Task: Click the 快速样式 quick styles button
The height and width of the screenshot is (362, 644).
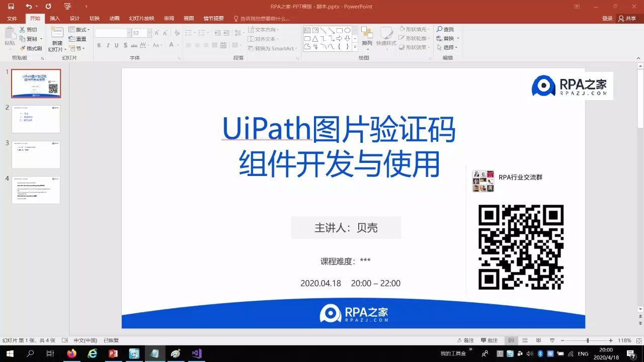Action: [x=386, y=37]
